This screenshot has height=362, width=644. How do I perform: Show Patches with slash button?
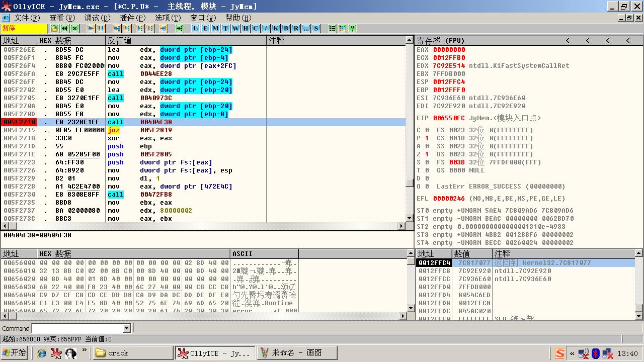tap(266, 29)
